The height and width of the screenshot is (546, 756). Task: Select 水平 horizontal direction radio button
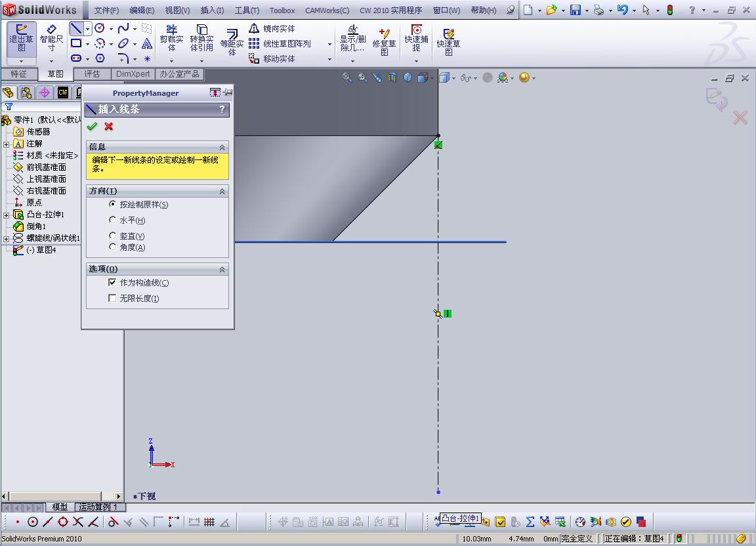pyautogui.click(x=112, y=220)
